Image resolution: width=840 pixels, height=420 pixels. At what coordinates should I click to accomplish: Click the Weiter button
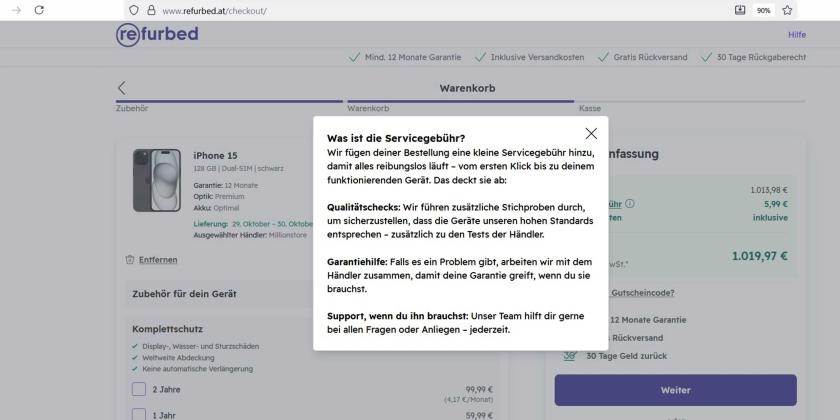coord(676,390)
